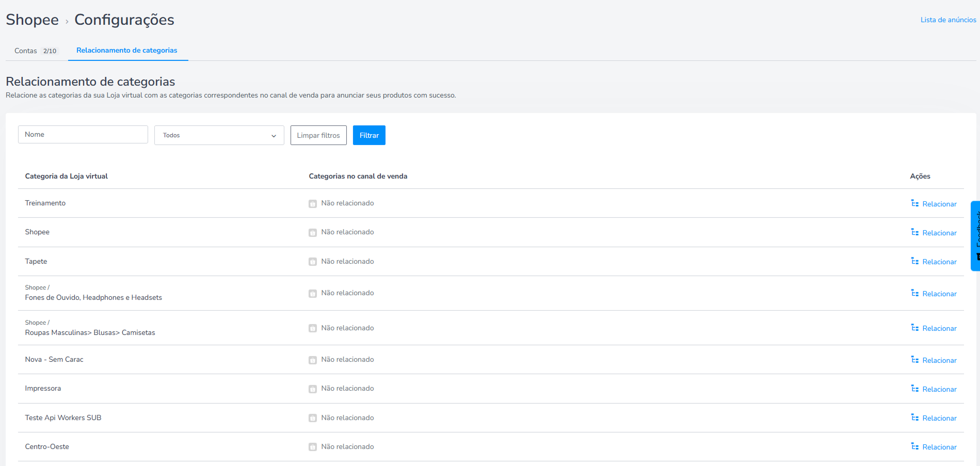Image resolution: width=980 pixels, height=466 pixels.
Task: Click the 2/10 accounts count badge
Action: click(50, 51)
